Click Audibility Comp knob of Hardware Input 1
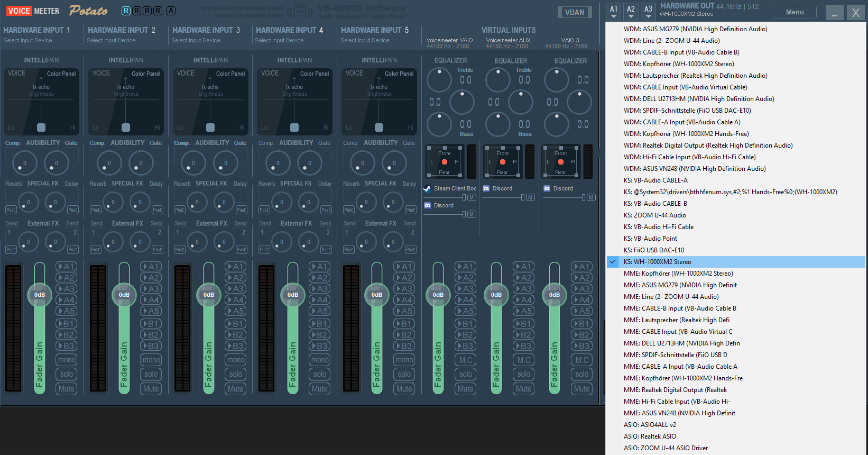Screen dimensions: 868x455 24,163
